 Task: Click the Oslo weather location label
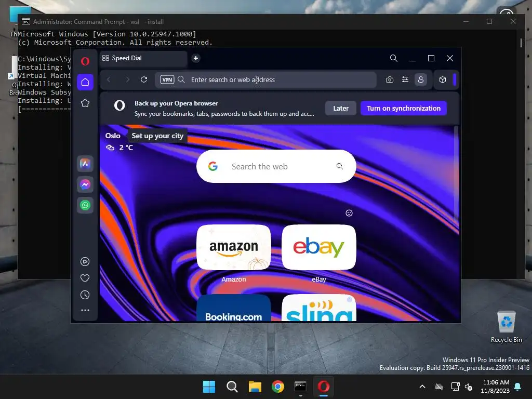click(113, 136)
